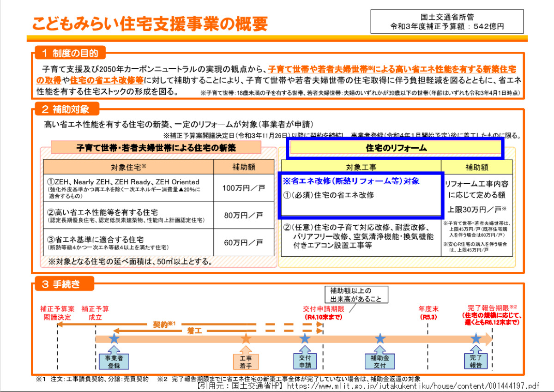Viewport: 554px width, 392px height.
Task: Click the 国土交通省所管 text
Action: (x=446, y=17)
